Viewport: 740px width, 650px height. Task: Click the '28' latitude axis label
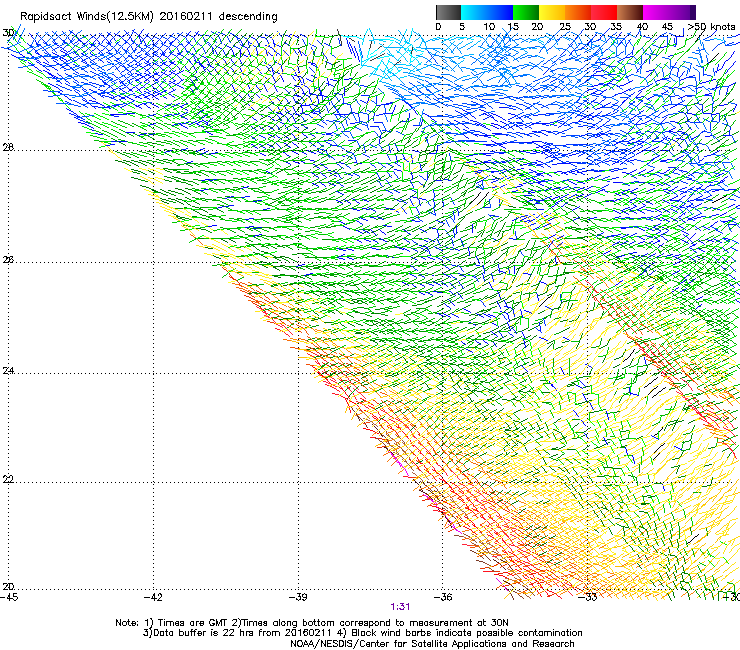[8, 147]
